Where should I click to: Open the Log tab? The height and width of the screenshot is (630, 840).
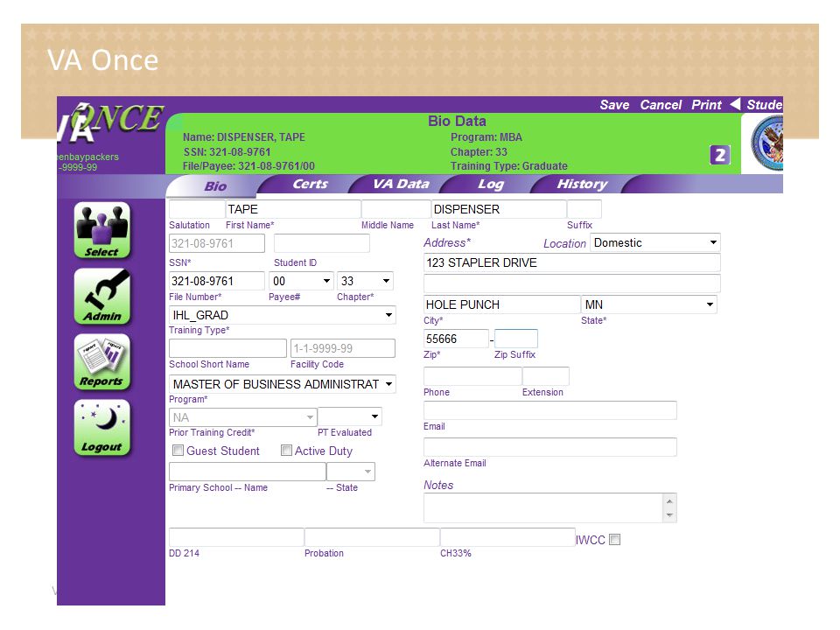coord(490,184)
